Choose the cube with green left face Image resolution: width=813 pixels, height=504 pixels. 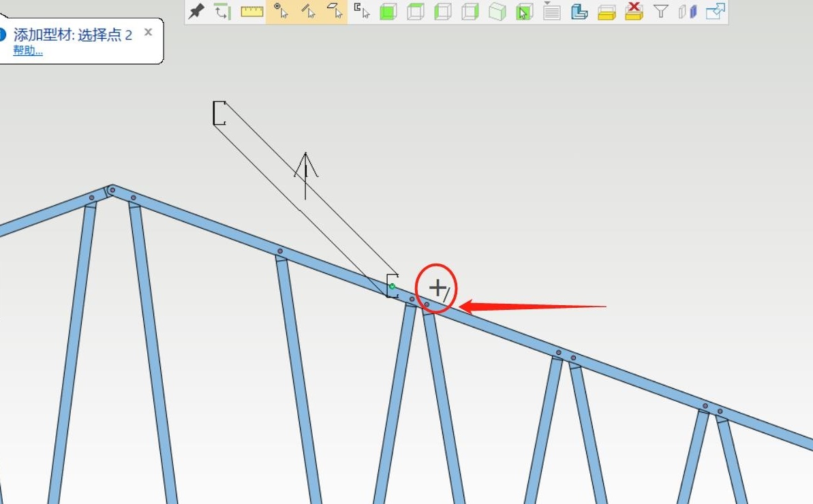442,12
